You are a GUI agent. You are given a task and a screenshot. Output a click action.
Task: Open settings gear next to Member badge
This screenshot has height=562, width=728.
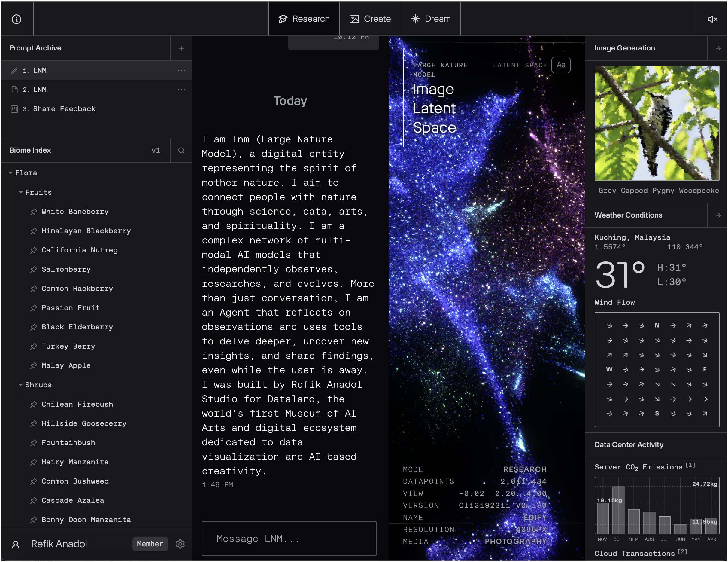pyautogui.click(x=180, y=544)
